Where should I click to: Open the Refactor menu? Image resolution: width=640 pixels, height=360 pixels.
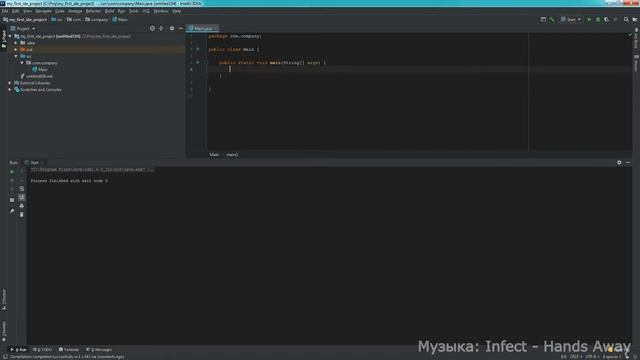tap(93, 11)
